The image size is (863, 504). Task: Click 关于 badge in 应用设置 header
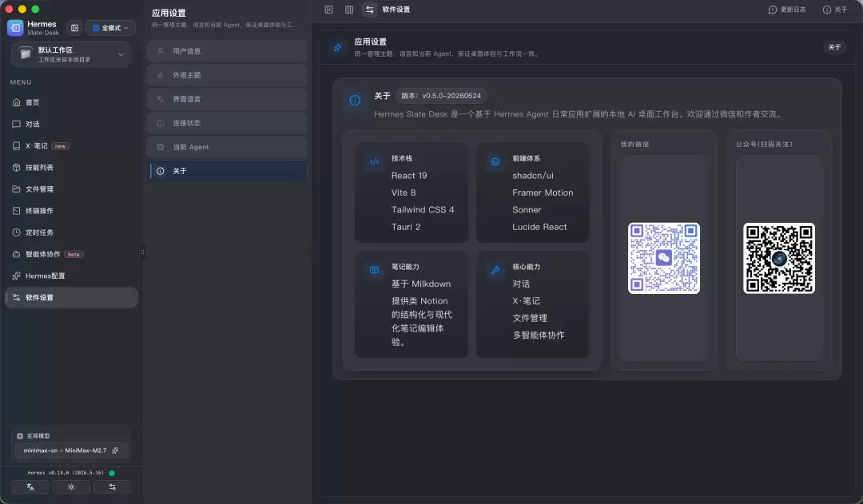click(834, 47)
